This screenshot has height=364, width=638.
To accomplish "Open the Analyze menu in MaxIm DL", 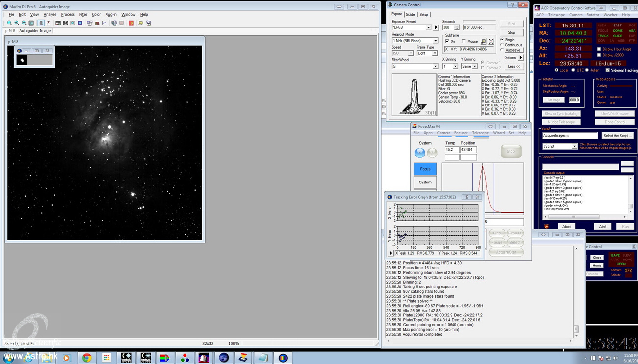I will 50,15.
